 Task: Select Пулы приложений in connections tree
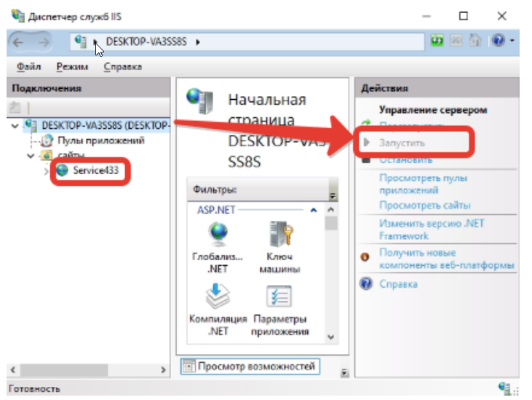(x=101, y=140)
